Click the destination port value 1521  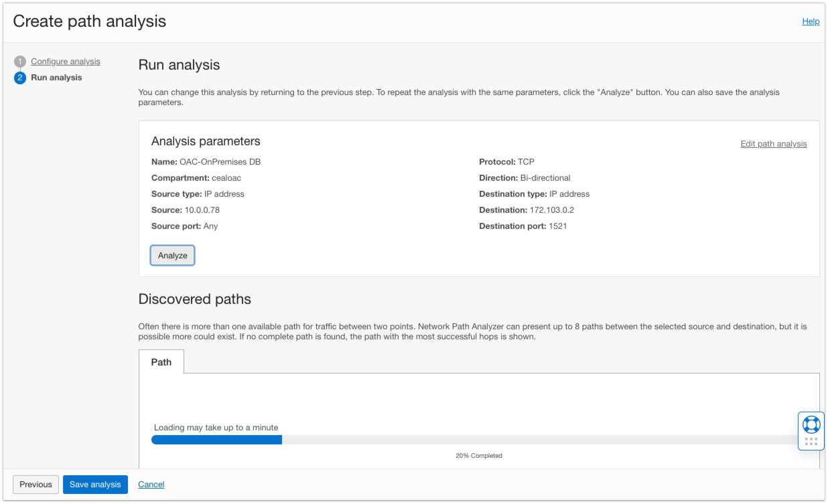click(x=557, y=226)
